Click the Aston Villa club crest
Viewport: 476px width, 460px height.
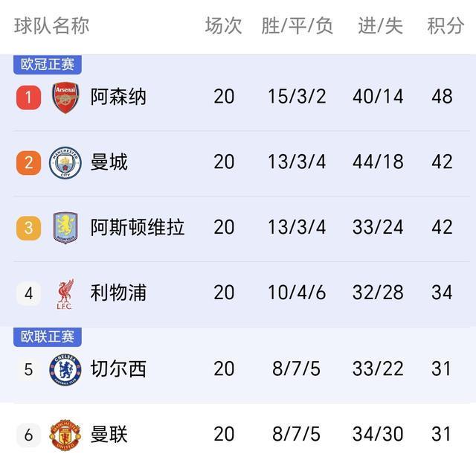tap(65, 228)
